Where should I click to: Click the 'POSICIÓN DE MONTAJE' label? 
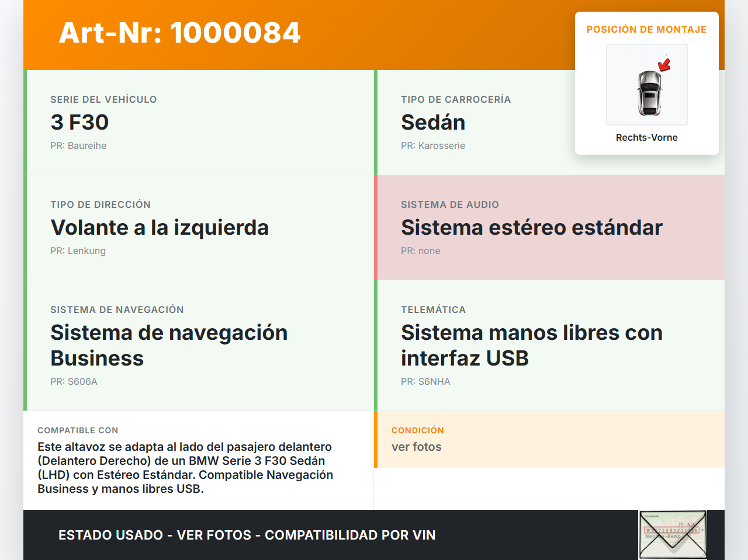647,29
